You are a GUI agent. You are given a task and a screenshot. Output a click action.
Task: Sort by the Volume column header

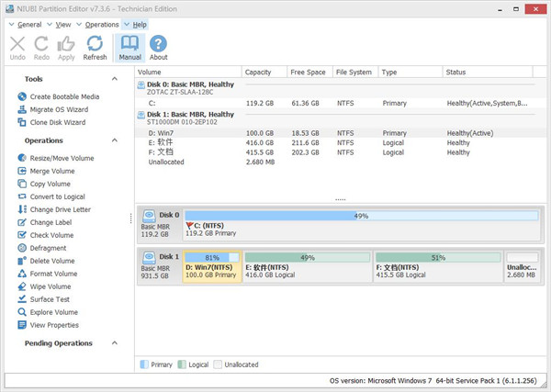(188, 72)
